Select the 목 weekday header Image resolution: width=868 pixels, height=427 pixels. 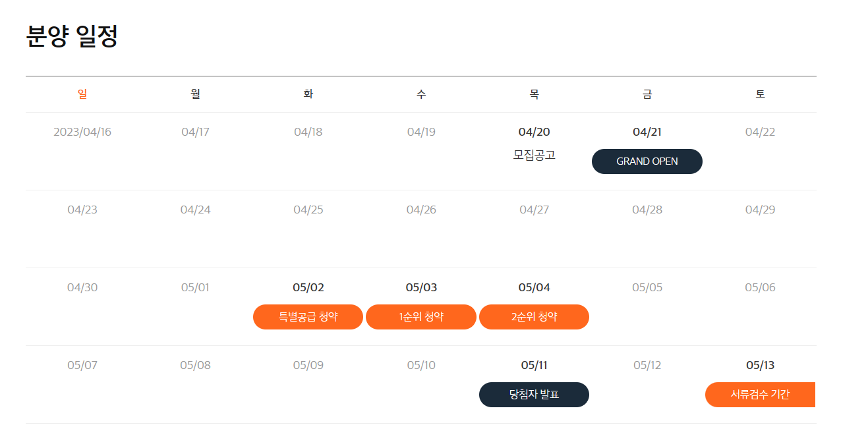[x=534, y=94]
